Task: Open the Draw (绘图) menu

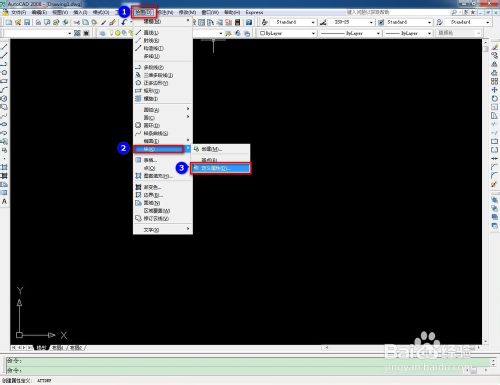Action: click(144, 12)
